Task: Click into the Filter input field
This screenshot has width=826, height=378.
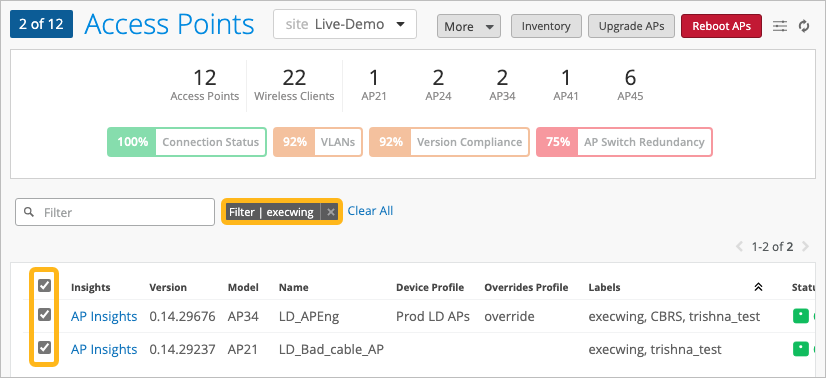Action: pyautogui.click(x=115, y=212)
